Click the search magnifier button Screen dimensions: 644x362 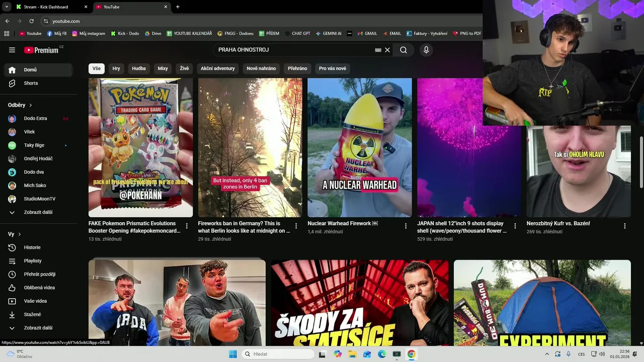pyautogui.click(x=404, y=50)
